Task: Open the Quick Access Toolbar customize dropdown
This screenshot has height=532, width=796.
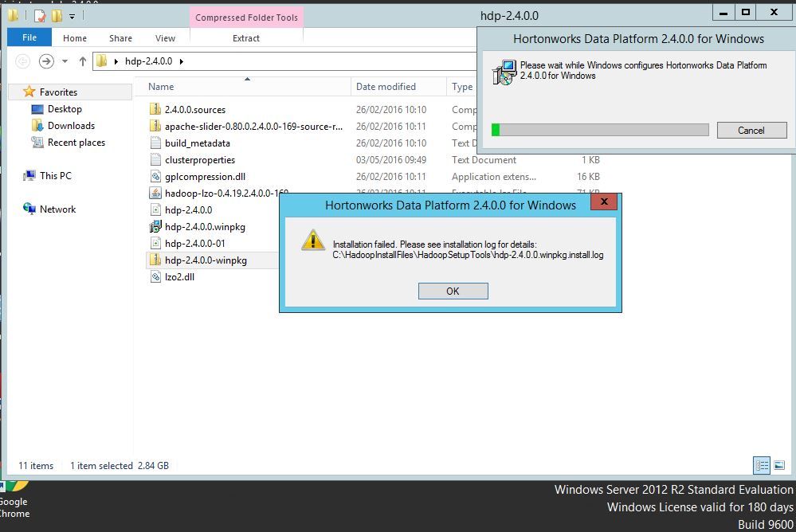Action: pos(72,16)
